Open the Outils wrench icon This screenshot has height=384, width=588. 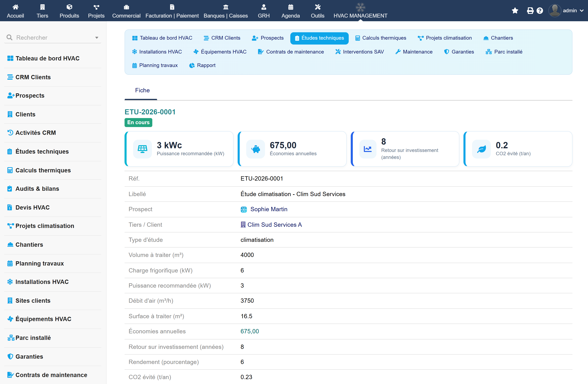tap(318, 7)
